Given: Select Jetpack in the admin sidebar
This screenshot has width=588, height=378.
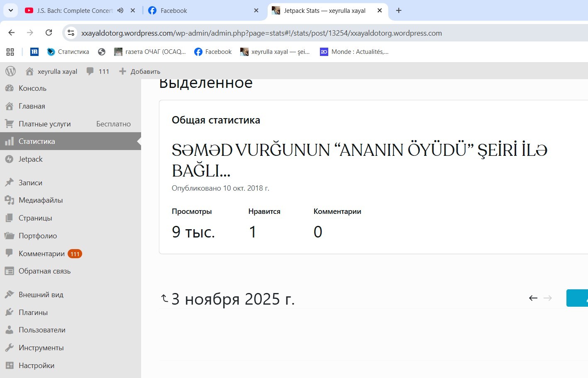Looking at the screenshot, I should [x=30, y=159].
